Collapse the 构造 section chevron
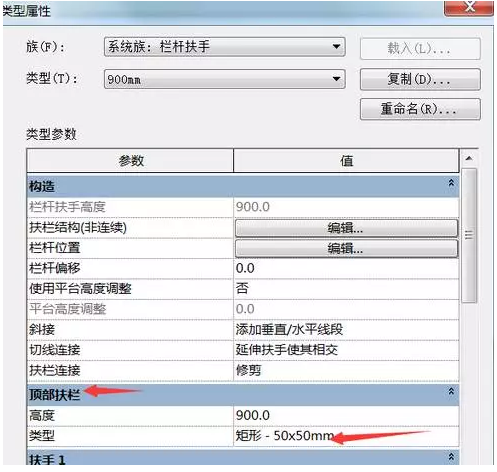The height and width of the screenshot is (472, 497). point(451,183)
